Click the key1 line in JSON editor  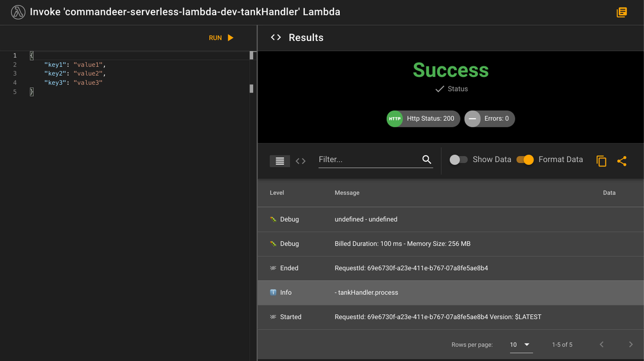tap(75, 64)
